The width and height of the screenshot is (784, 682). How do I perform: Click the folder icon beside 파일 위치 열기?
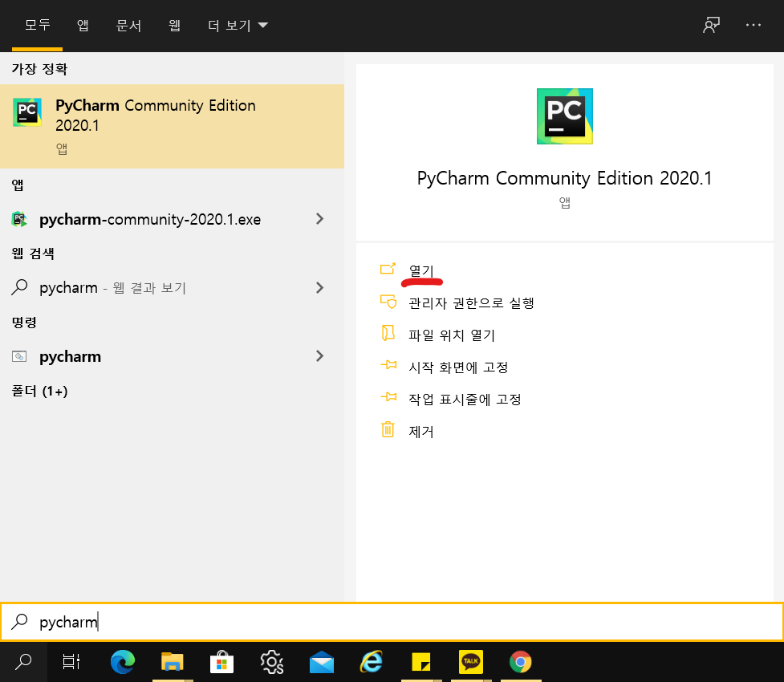388,333
